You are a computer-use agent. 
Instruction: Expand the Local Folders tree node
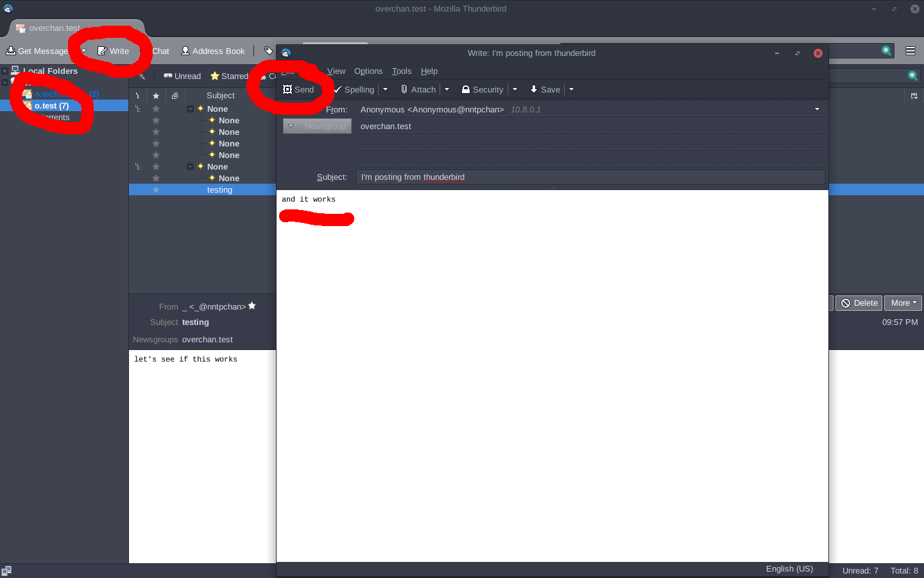coord(4,71)
